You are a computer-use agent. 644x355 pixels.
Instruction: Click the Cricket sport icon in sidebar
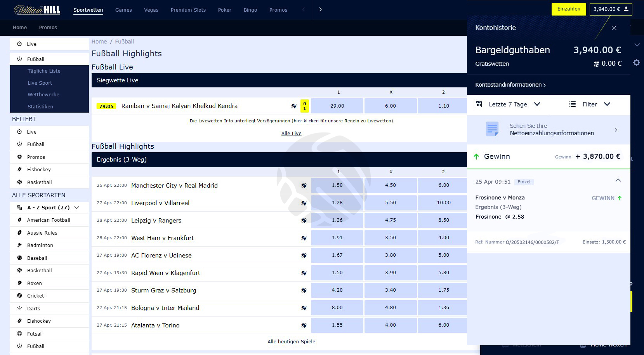(x=19, y=296)
